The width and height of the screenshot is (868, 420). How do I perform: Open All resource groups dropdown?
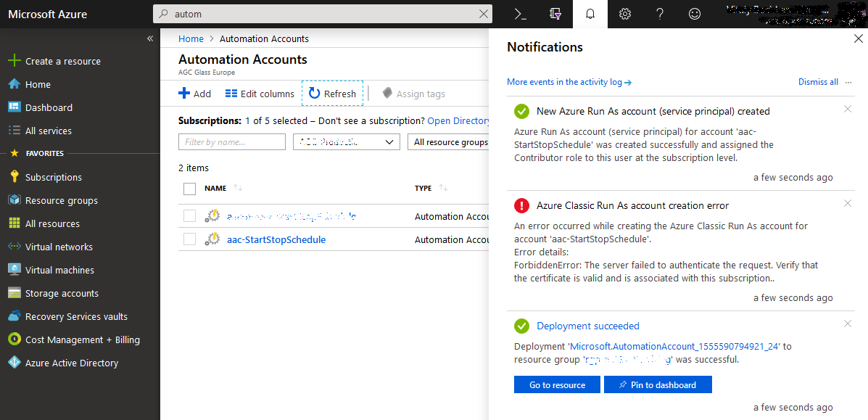coord(448,142)
